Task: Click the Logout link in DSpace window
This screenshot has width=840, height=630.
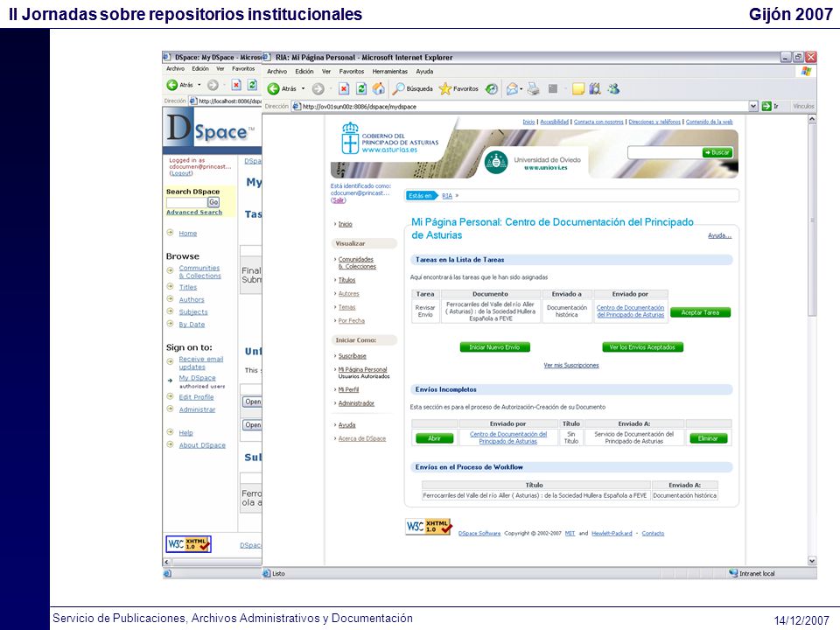Action: [181, 173]
